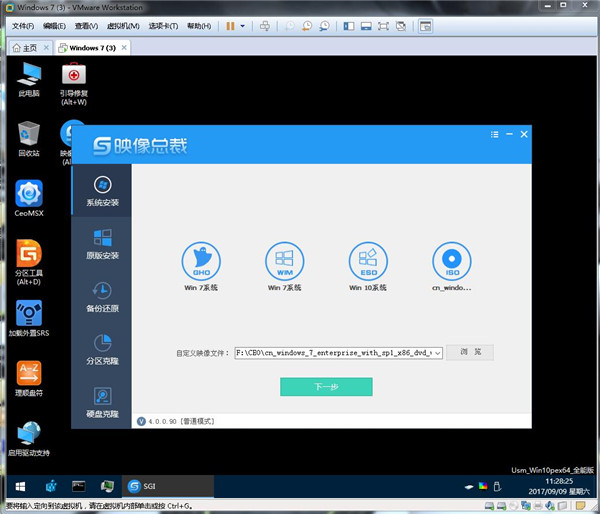Open the 映像总裁 menu list icon
The image size is (600, 514).
click(494, 134)
